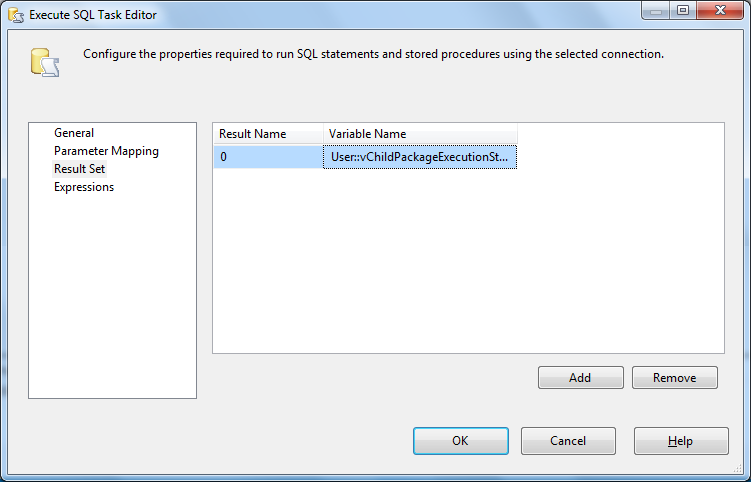Image resolution: width=751 pixels, height=482 pixels.
Task: Minimize the Execute SQL Task Editor window
Action: (x=656, y=11)
